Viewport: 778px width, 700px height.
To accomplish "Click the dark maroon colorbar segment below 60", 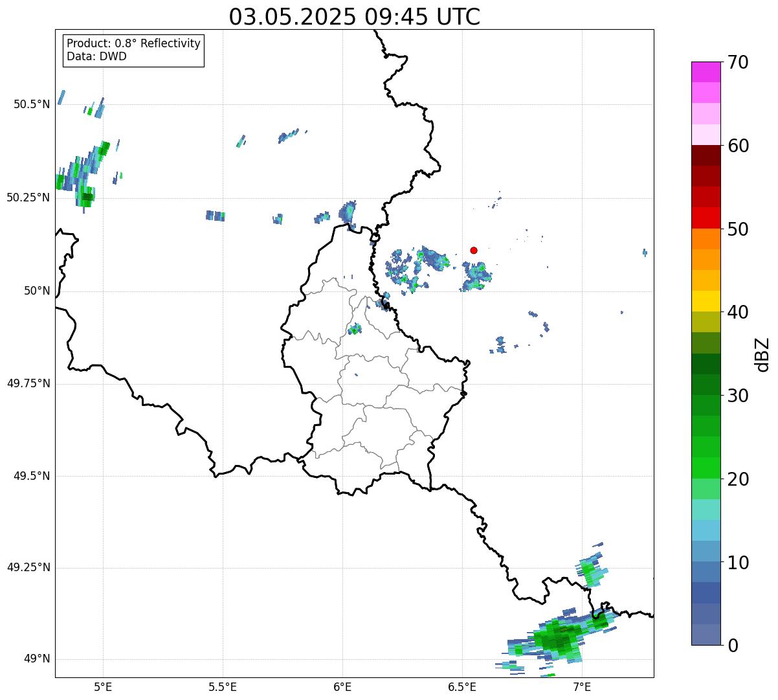I will click(706, 155).
